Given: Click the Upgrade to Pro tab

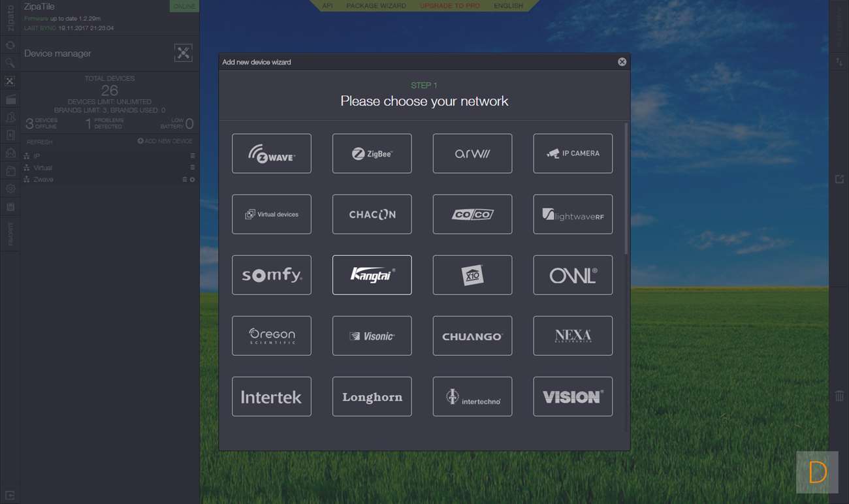Looking at the screenshot, I should pyautogui.click(x=450, y=6).
